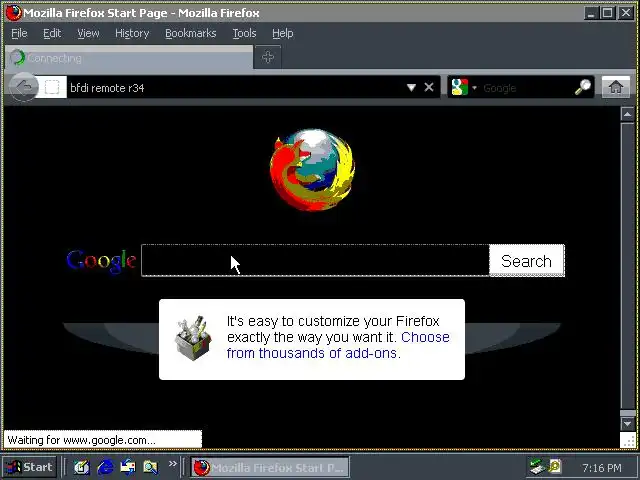The height and width of the screenshot is (480, 640).
Task: Close the Firefox window
Action: (626, 13)
